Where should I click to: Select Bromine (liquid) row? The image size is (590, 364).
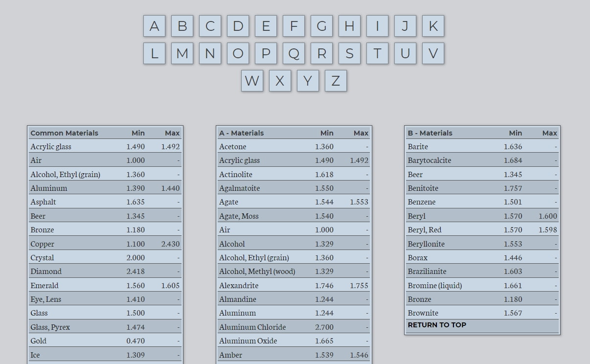click(x=482, y=285)
